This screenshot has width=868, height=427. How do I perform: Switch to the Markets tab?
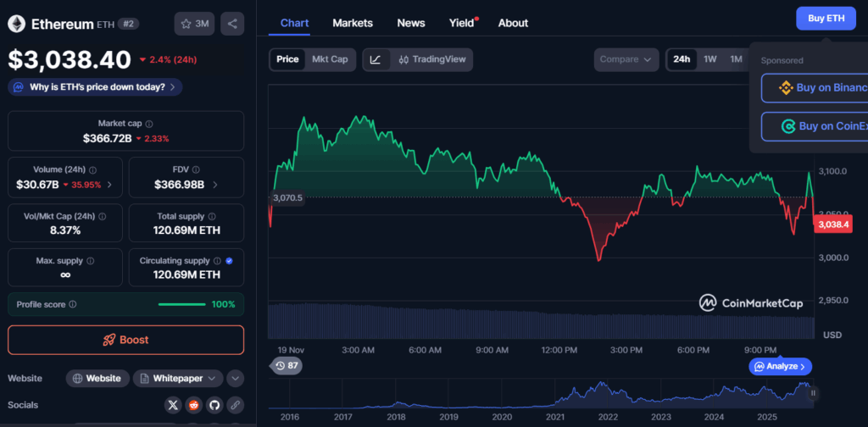coord(352,23)
